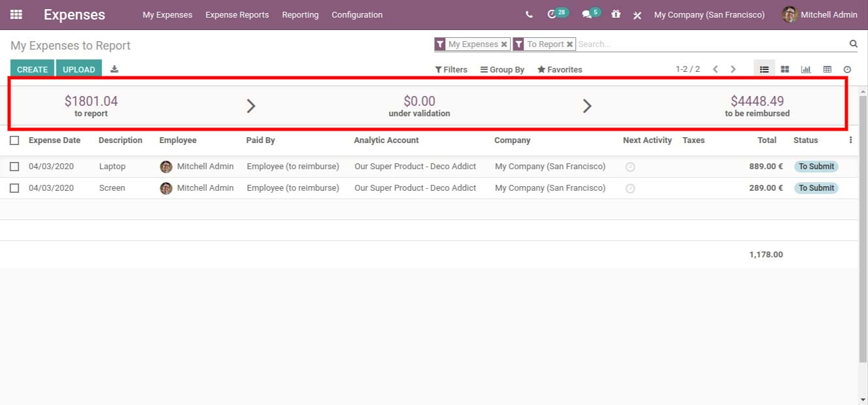Open the apps grid menu icon
868x405 pixels.
click(x=16, y=14)
